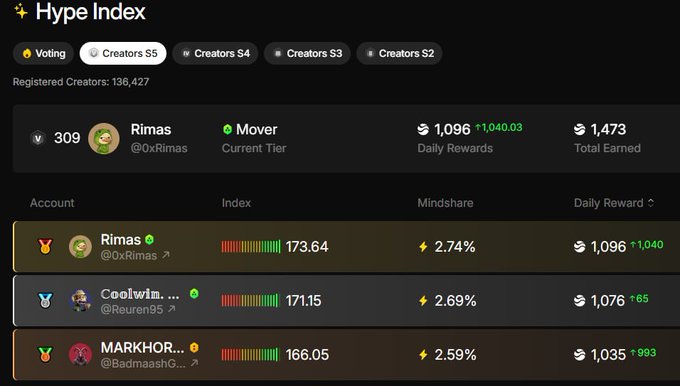Open Rimas avatar in leaderboard row
Screen dimensions: 680x386
click(80, 246)
